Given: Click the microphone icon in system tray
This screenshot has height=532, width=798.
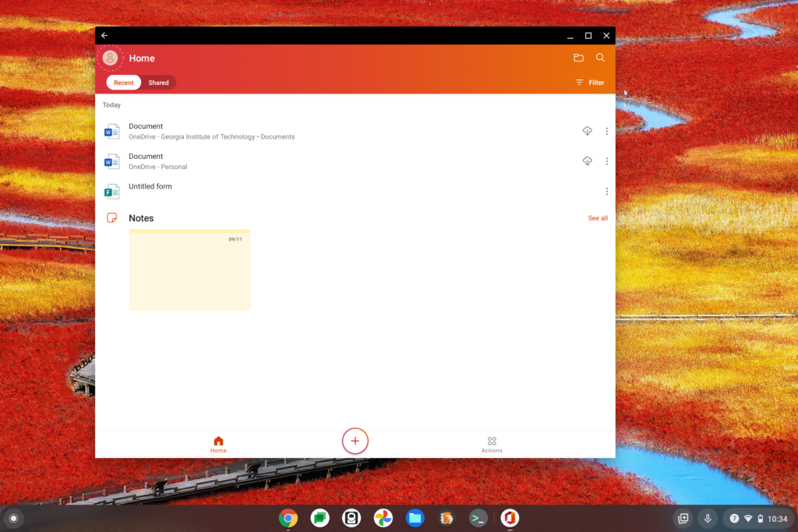Looking at the screenshot, I should (x=708, y=518).
